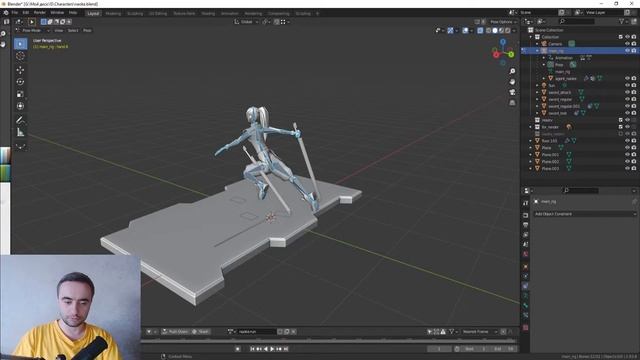Disable main_rig in renders camera icon
The width and height of the screenshot is (640, 360).
[x=634, y=51]
